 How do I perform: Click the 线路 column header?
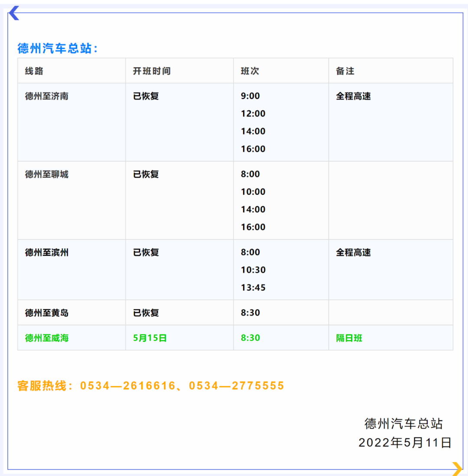pos(32,71)
